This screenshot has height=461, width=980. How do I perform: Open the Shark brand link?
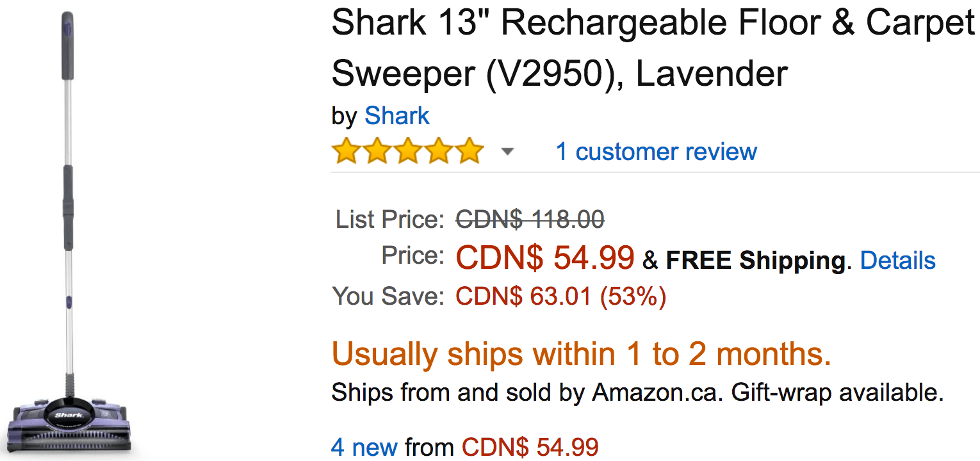(397, 116)
